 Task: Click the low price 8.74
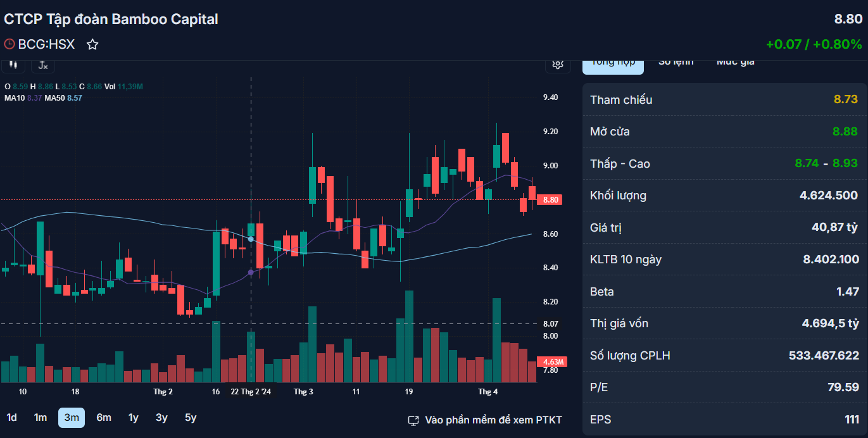pos(807,163)
